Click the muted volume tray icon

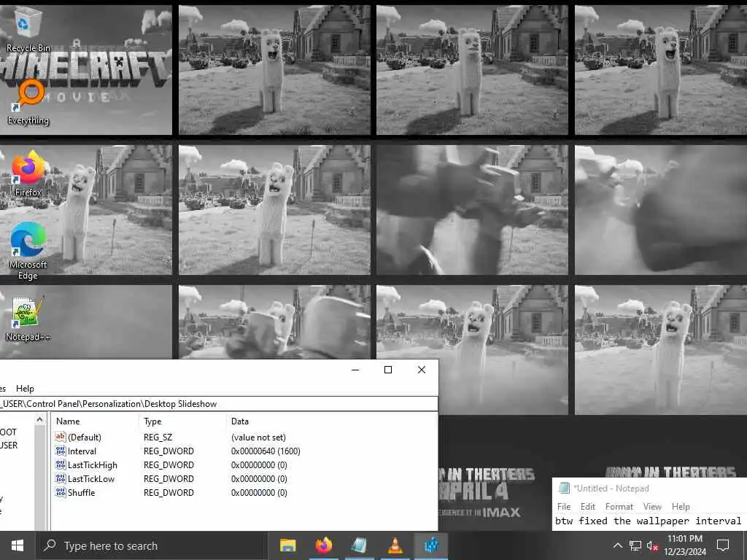click(652, 545)
